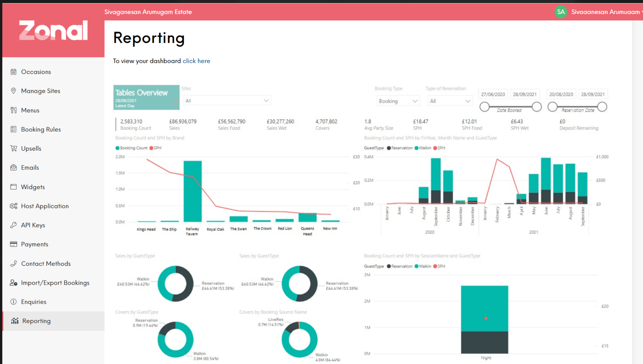Click the 4,707,802 Covers value
Screen dimensions: 643x364
click(326, 121)
